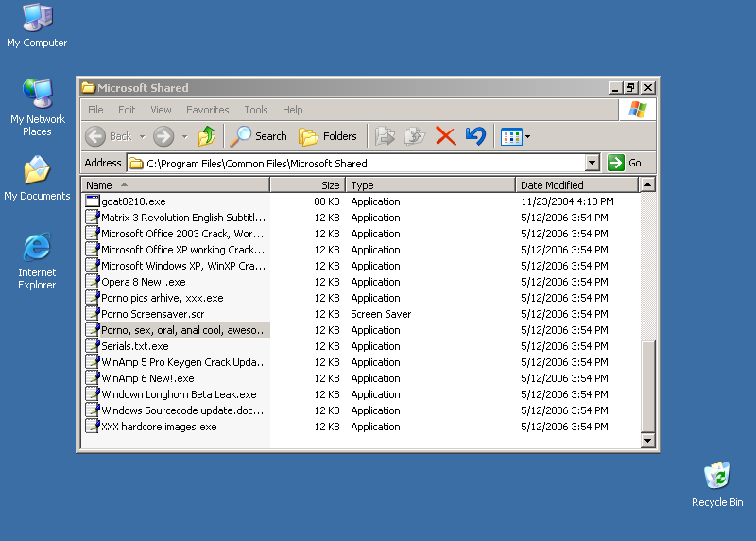
Task: Click the file list scroll down arrow
Action: pos(648,440)
